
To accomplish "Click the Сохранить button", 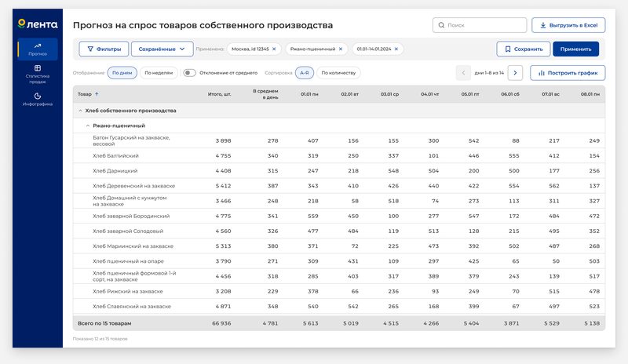I will pos(523,49).
